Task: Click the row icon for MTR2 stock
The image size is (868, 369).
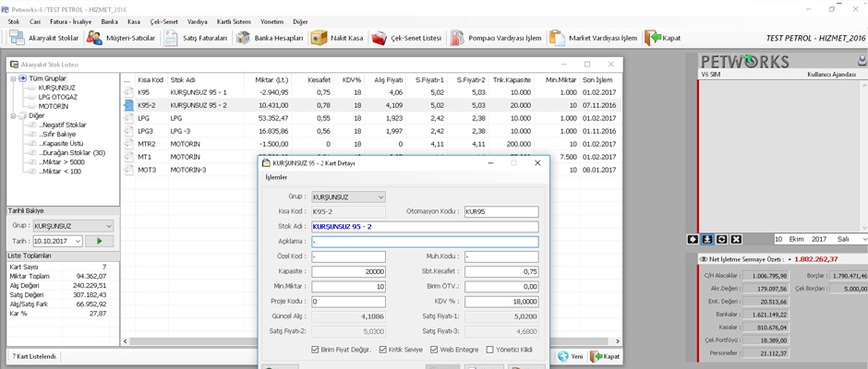Action: (x=127, y=144)
